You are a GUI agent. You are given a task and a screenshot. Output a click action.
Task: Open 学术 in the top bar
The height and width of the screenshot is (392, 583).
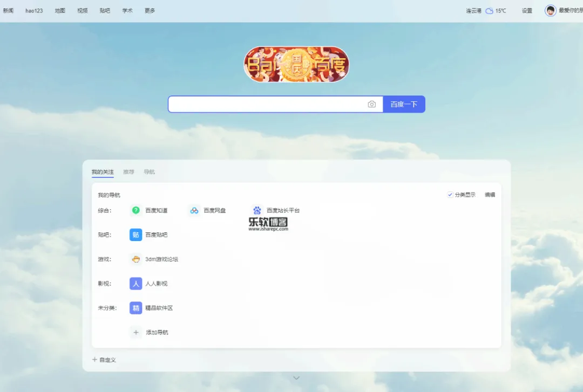click(127, 11)
